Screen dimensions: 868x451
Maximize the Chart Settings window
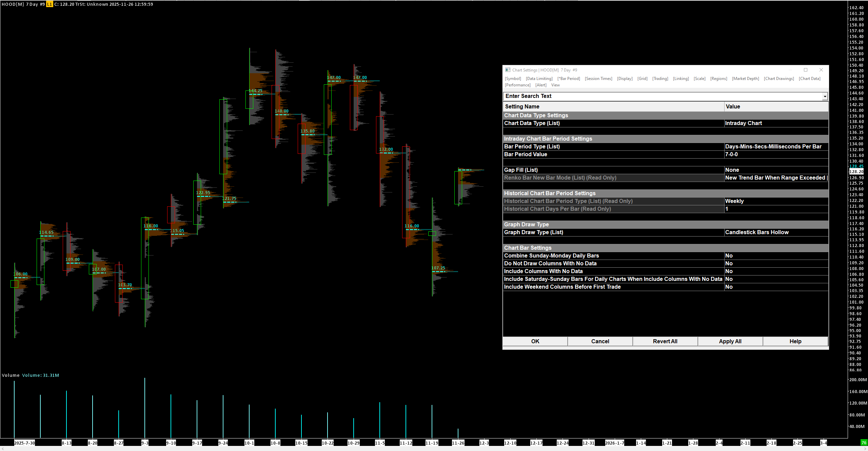click(x=806, y=70)
